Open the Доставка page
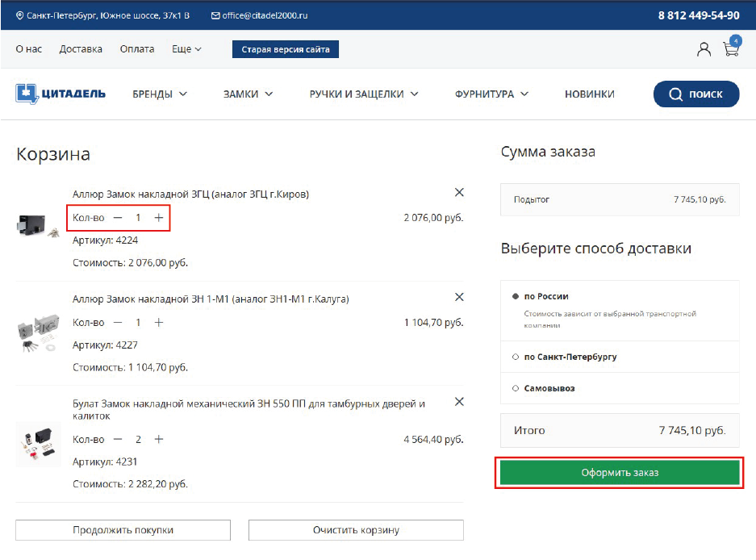 coord(81,49)
